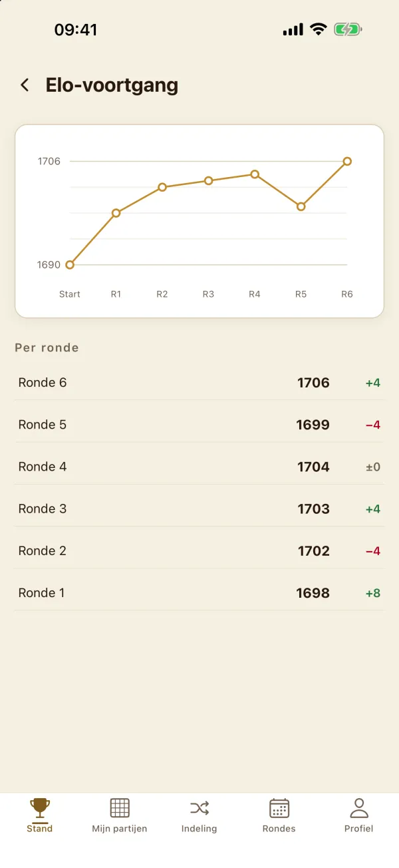The image size is (399, 868).
Task: Select the R3 data point on chart
Action: pos(208,180)
